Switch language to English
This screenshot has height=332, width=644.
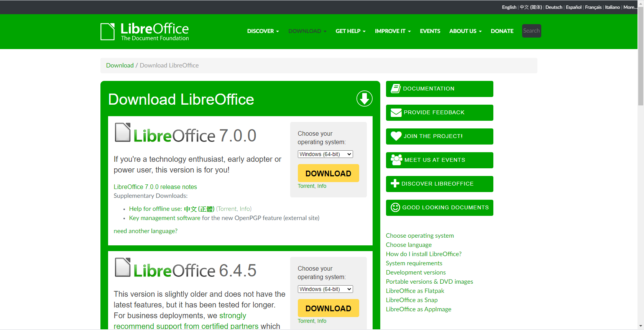[x=509, y=7]
